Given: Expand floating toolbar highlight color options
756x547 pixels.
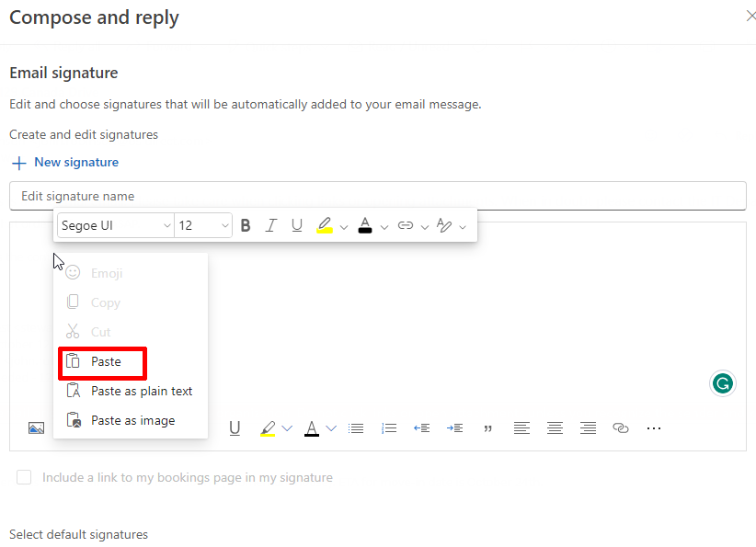Looking at the screenshot, I should [344, 226].
